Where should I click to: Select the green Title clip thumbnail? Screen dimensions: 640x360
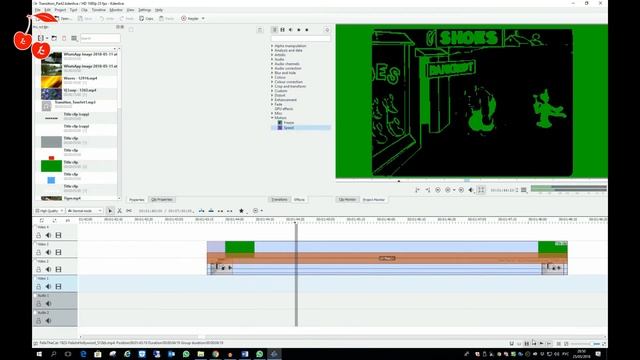(51, 165)
